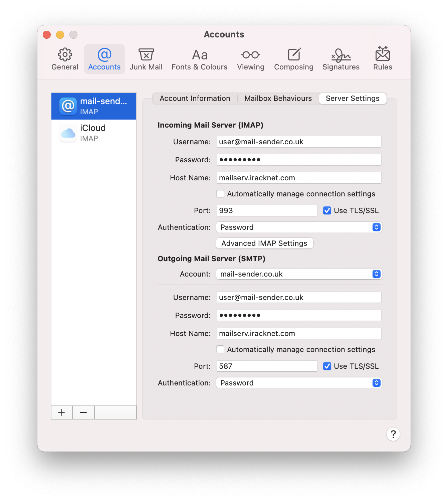
Task: Switch to Account Information tab
Action: coord(195,99)
